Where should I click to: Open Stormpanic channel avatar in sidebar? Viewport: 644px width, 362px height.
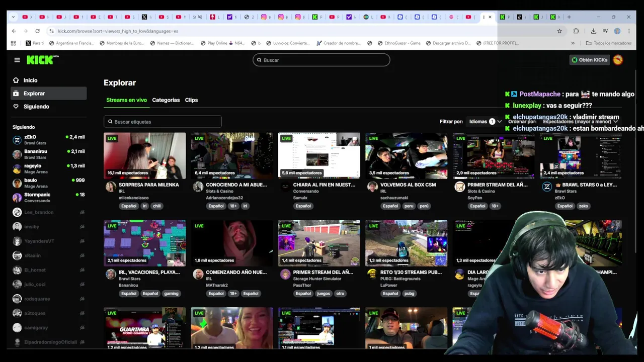click(x=17, y=198)
